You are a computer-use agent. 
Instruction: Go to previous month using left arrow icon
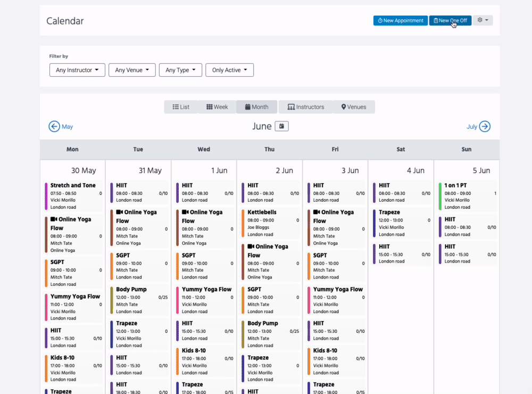pyautogui.click(x=54, y=126)
